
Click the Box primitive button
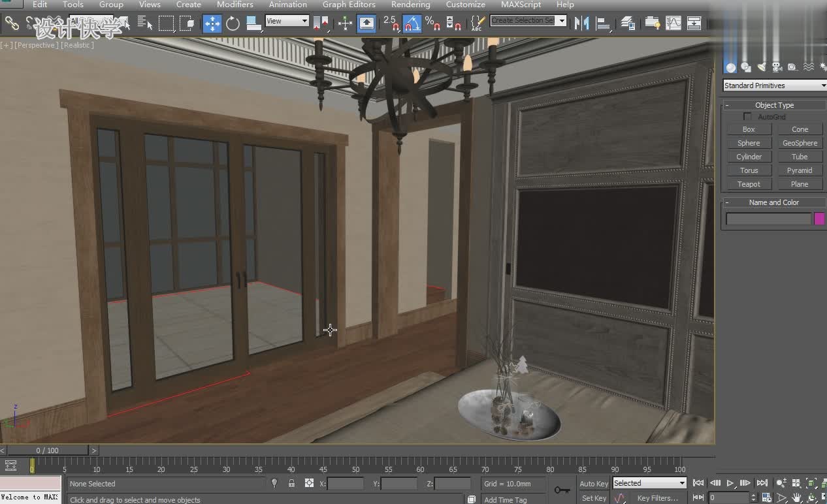(749, 129)
